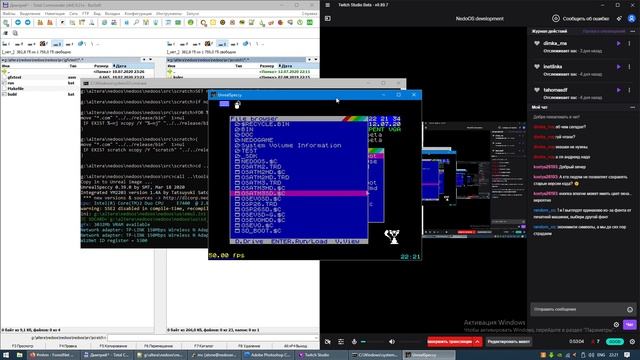Open options menu for tahomasdf activity
The image size is (640, 360).
pos(629,90)
